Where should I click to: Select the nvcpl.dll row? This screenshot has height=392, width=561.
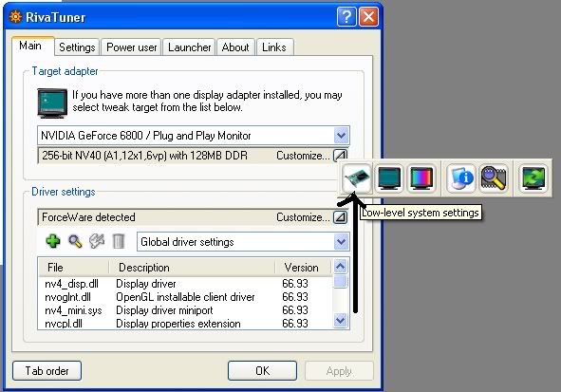pyautogui.click(x=185, y=324)
